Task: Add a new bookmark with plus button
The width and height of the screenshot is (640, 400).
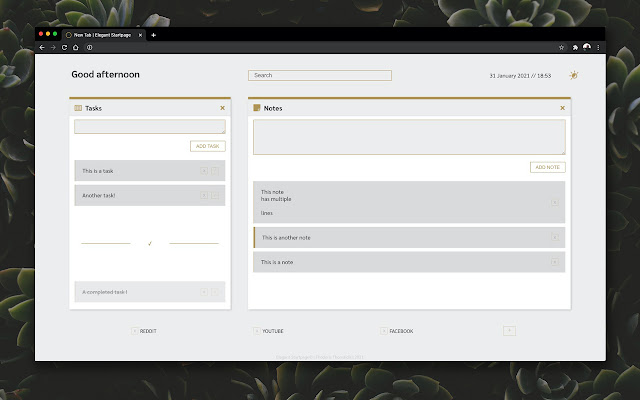Action: (x=509, y=330)
